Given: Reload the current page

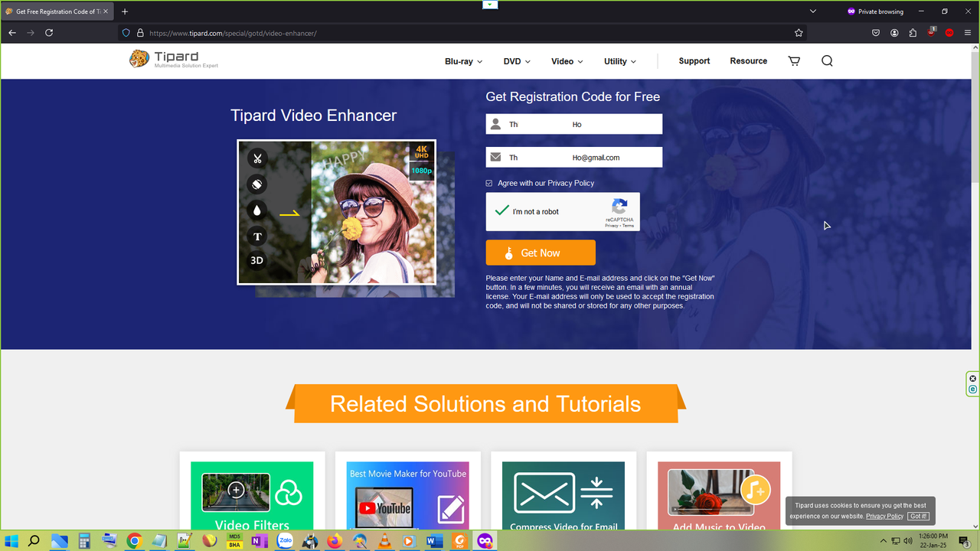Looking at the screenshot, I should click(49, 33).
